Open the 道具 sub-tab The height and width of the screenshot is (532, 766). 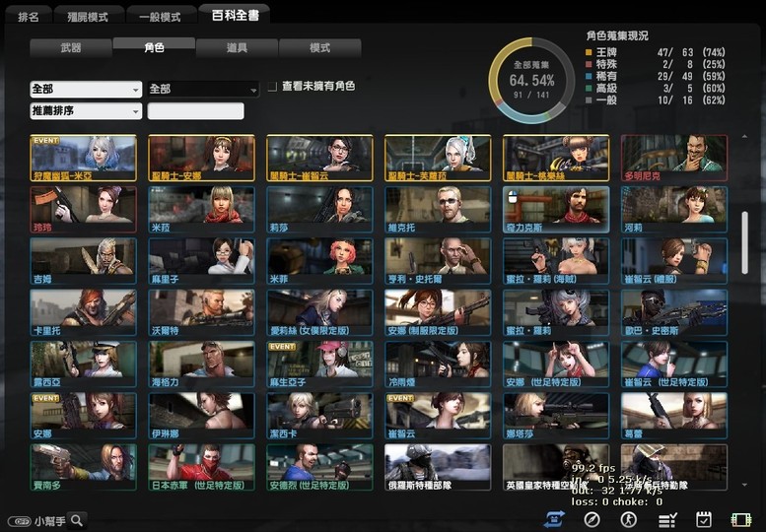click(237, 48)
